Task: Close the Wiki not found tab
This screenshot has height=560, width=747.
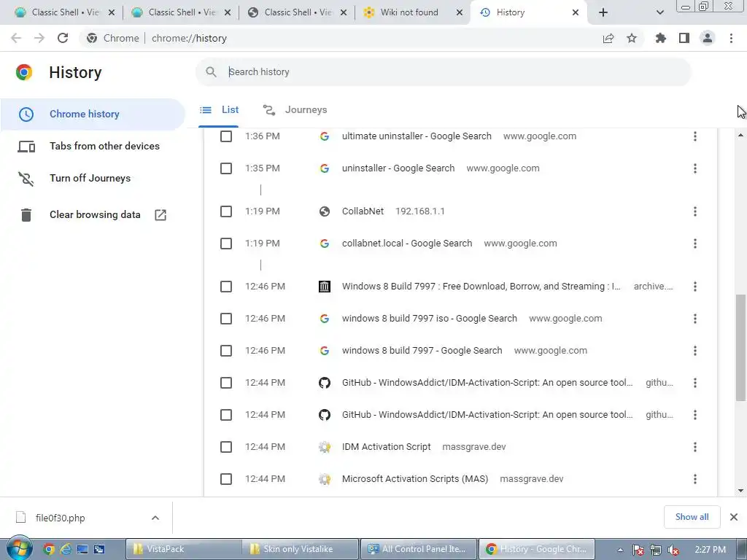Action: [460, 12]
